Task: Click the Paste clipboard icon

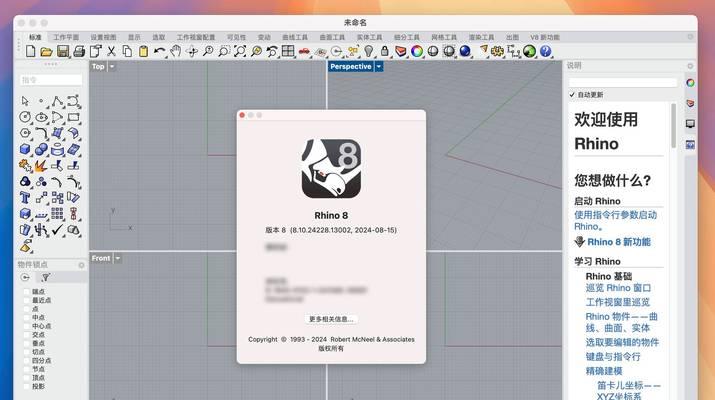Action: (x=143, y=51)
